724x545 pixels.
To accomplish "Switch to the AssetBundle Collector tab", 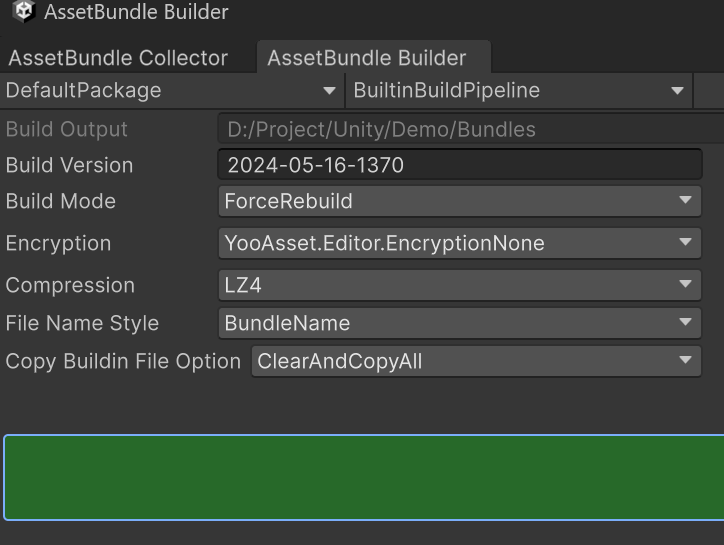I will coord(118,58).
